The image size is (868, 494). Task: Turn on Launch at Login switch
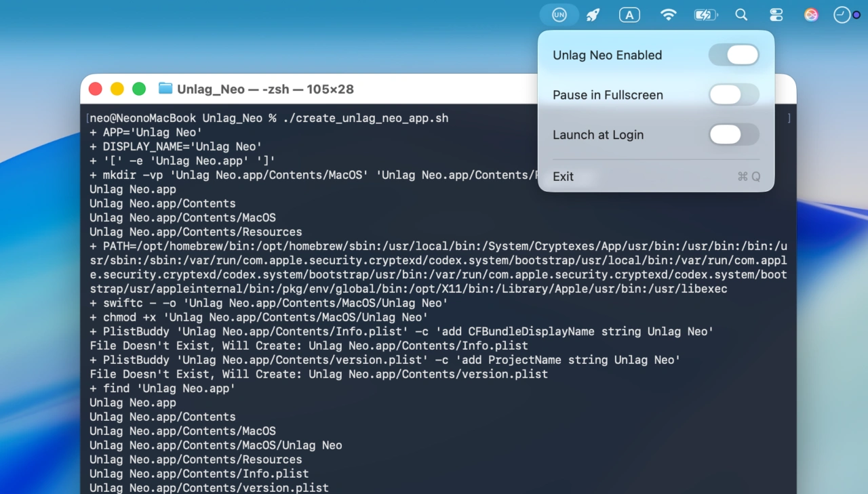tap(734, 135)
